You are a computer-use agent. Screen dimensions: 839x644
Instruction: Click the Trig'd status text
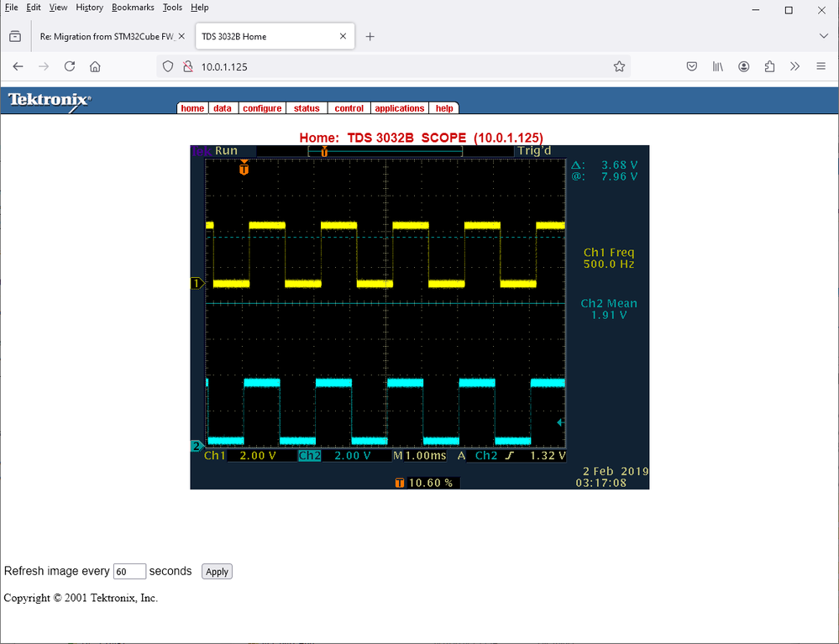coord(534,151)
